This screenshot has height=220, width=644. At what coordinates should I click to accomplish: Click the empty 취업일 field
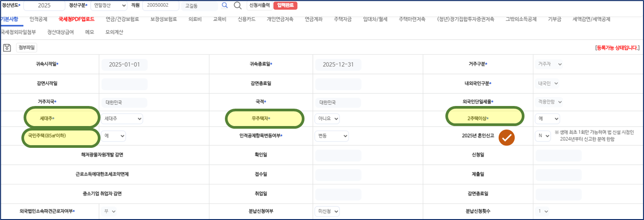click(x=338, y=194)
